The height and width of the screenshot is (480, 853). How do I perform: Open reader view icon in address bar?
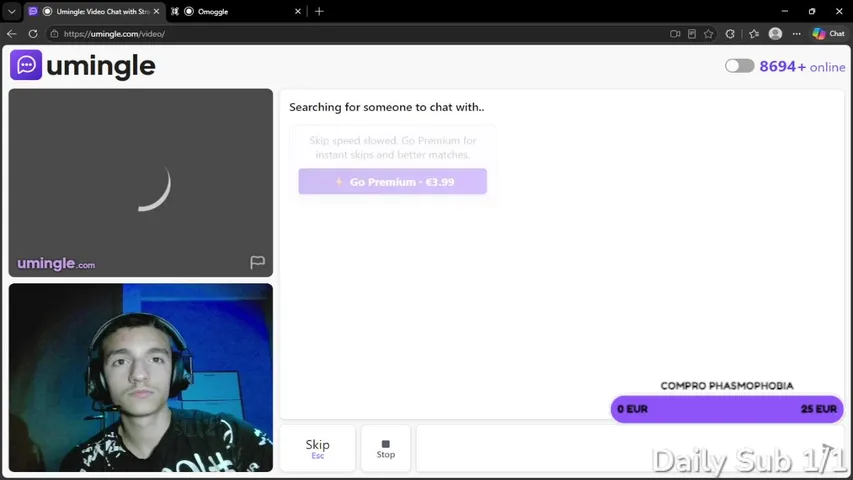point(691,34)
